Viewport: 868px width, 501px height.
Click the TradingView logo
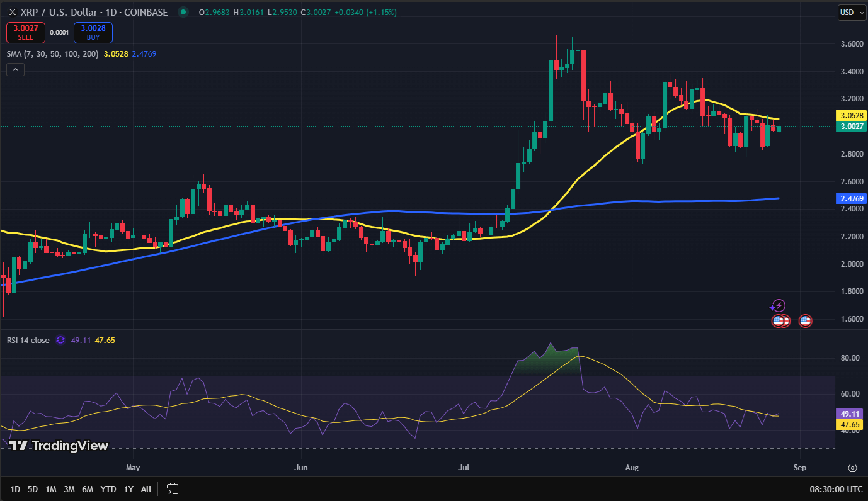pos(59,446)
